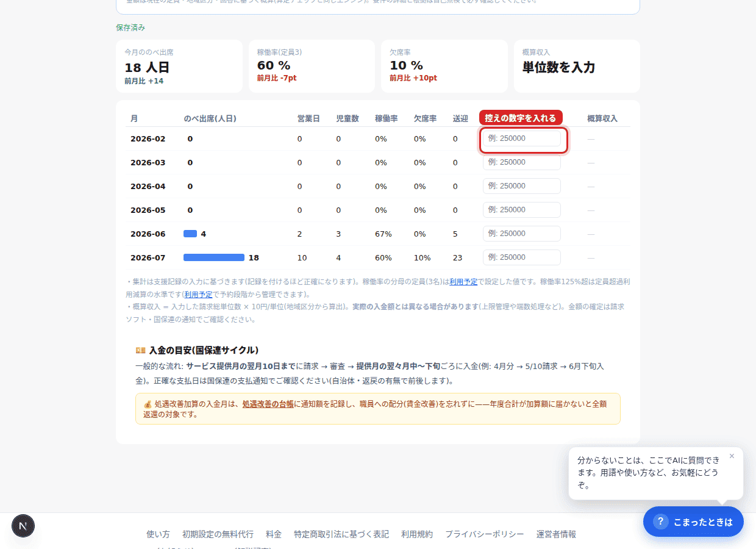Click the 稼働率(定員3) summary card
The image size is (756, 549).
312,66
